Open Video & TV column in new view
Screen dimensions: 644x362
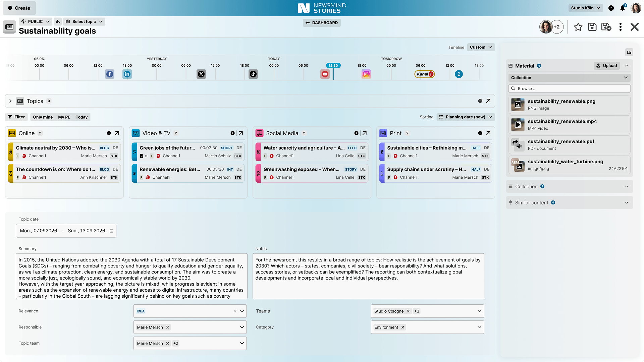pos(241,133)
